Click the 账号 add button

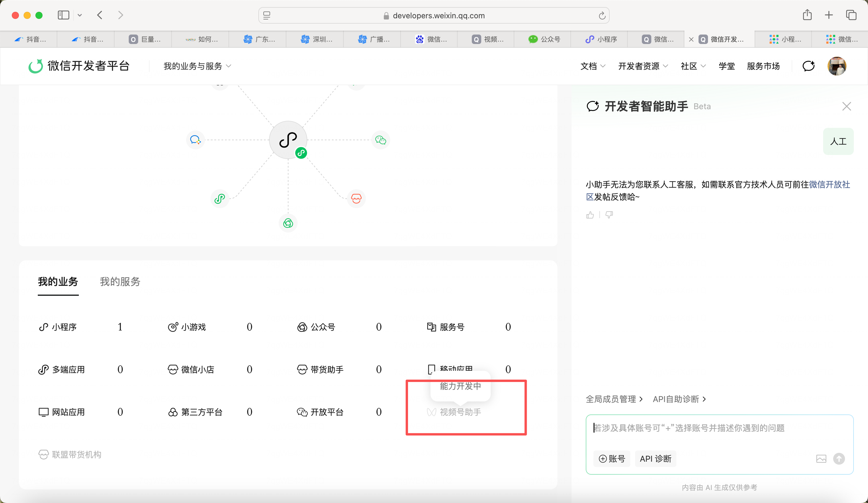612,459
